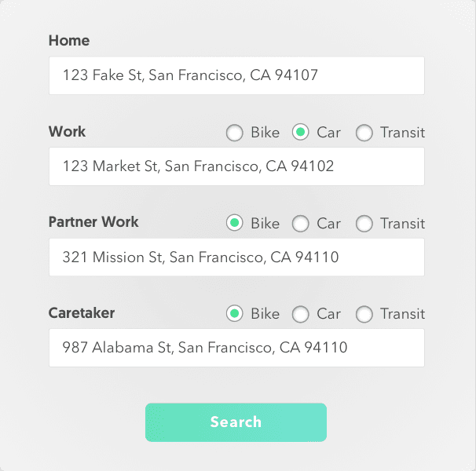Choose Transit option for Partner Work
476x471 pixels.
[364, 224]
